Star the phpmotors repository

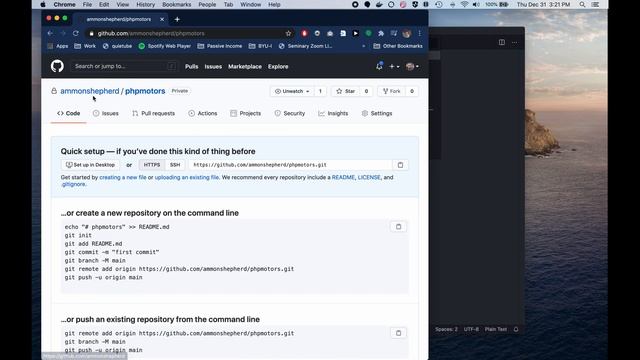pyautogui.click(x=346, y=91)
